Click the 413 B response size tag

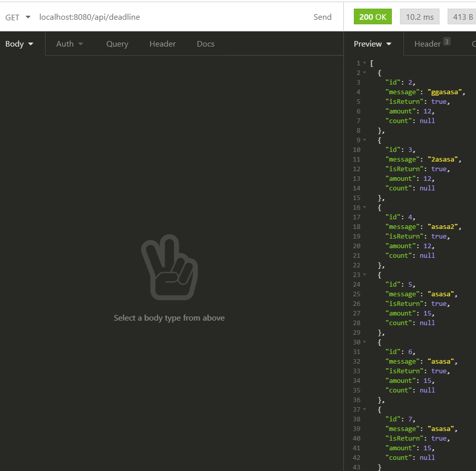(x=462, y=17)
